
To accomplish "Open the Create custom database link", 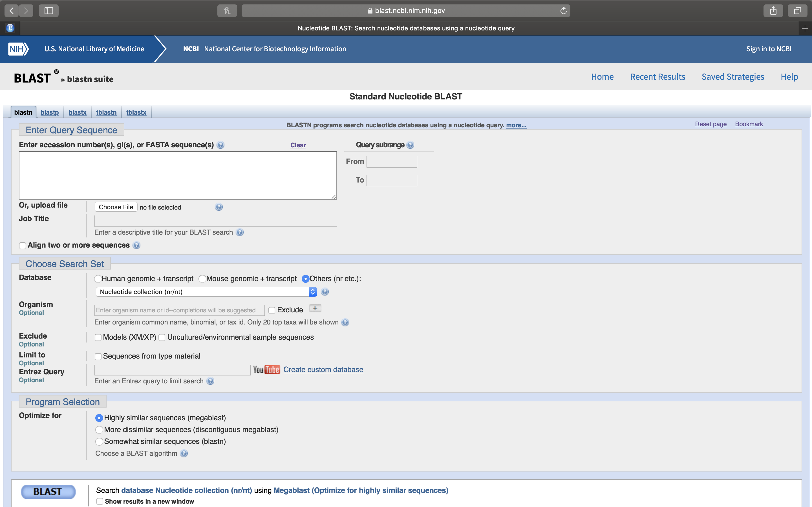I will coord(323,369).
